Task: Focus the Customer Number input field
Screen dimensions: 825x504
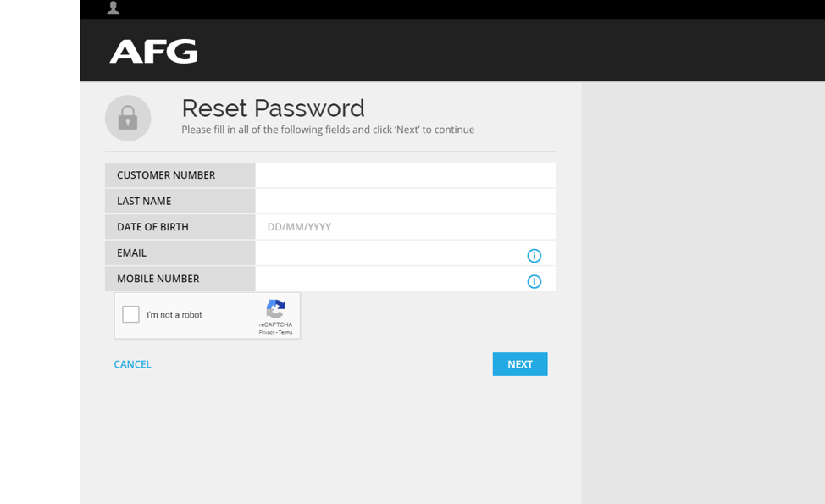Action: tap(405, 175)
